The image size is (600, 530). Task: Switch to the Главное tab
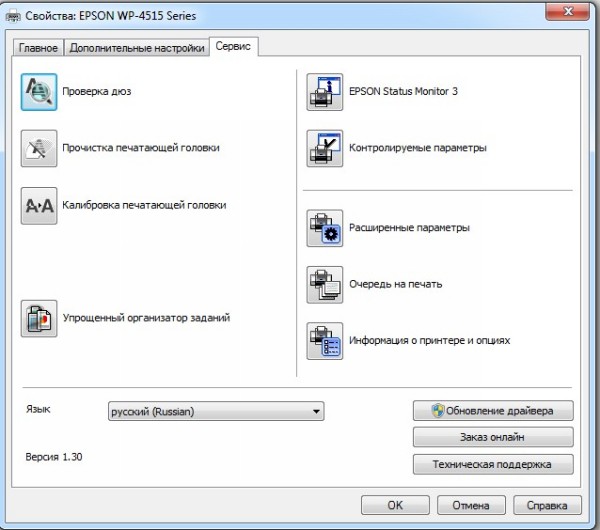click(39, 48)
